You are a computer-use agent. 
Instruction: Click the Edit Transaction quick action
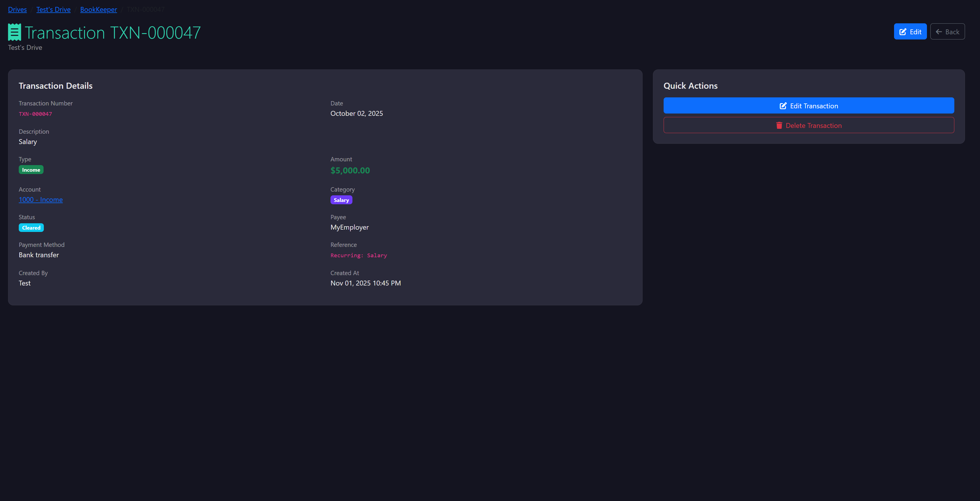(x=808, y=106)
